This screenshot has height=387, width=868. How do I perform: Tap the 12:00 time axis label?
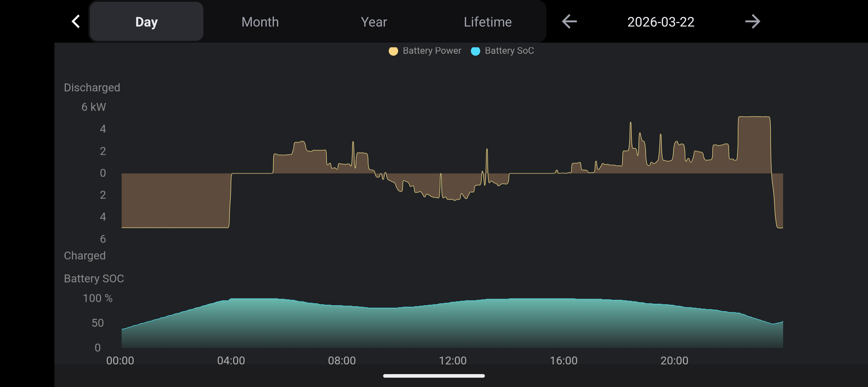pos(453,360)
